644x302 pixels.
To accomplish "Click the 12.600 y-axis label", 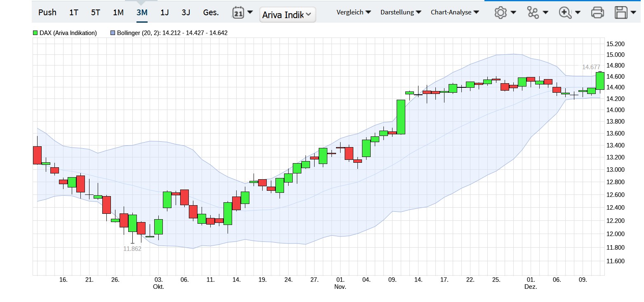I will [x=616, y=195].
